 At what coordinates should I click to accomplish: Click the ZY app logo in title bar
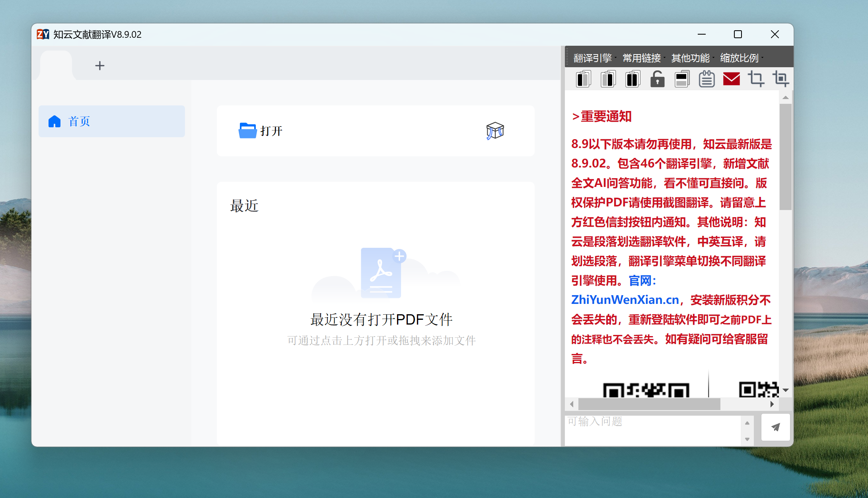[43, 34]
